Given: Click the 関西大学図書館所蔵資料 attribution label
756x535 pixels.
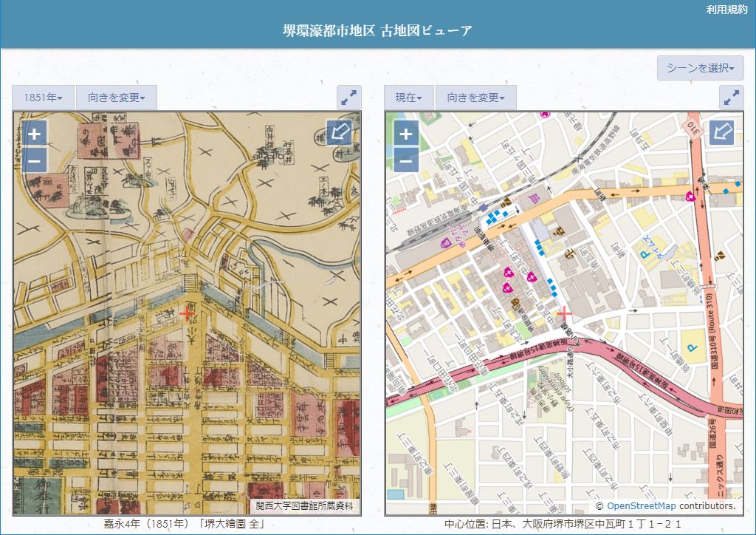Looking at the screenshot, I should pos(305,506).
